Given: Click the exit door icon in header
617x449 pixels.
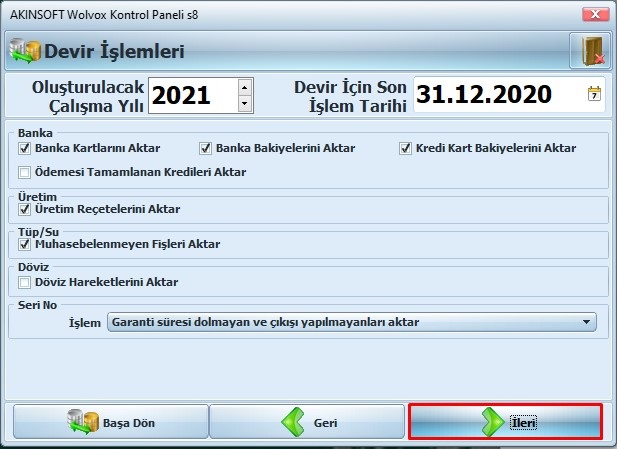Looking at the screenshot, I should click(589, 51).
